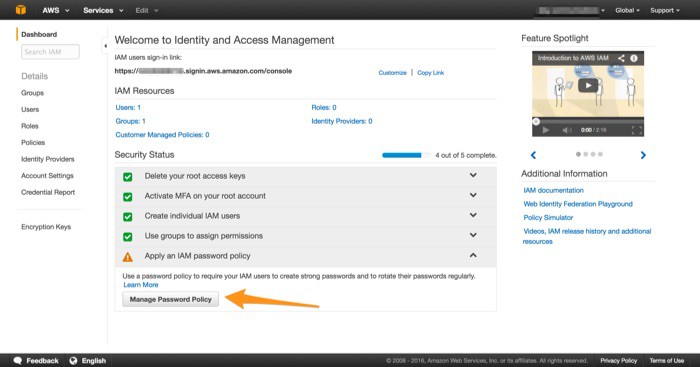Open Roles in the sidebar
Viewport: 700px width, 367px height.
(x=30, y=126)
